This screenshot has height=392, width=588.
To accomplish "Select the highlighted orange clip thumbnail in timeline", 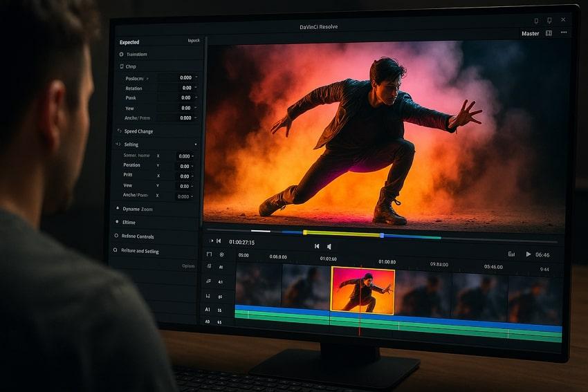I will coord(362,290).
